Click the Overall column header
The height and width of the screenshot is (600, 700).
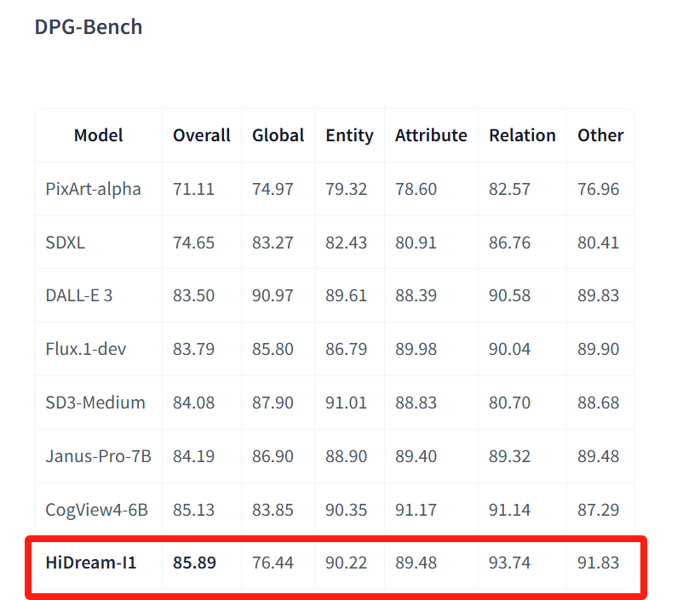[x=201, y=135]
